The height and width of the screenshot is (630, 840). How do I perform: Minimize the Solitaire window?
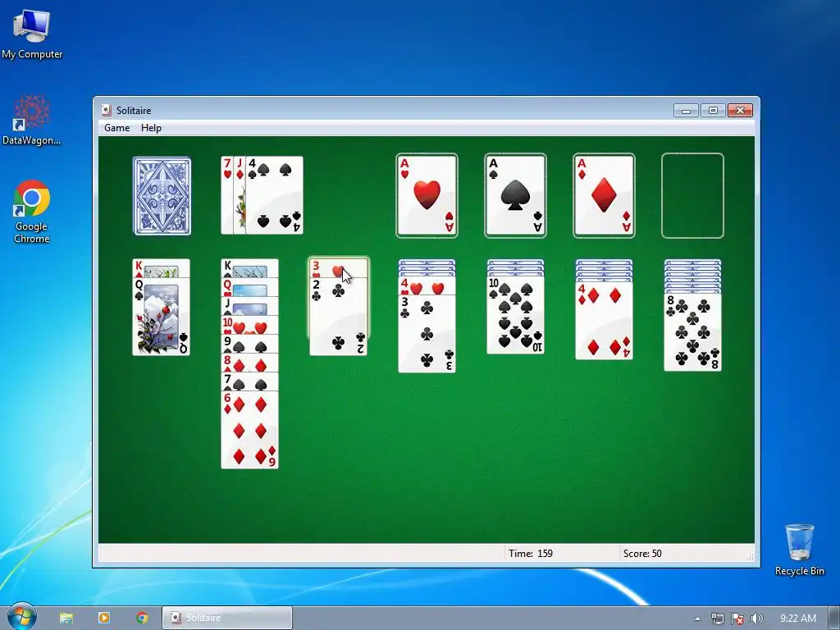pos(687,111)
